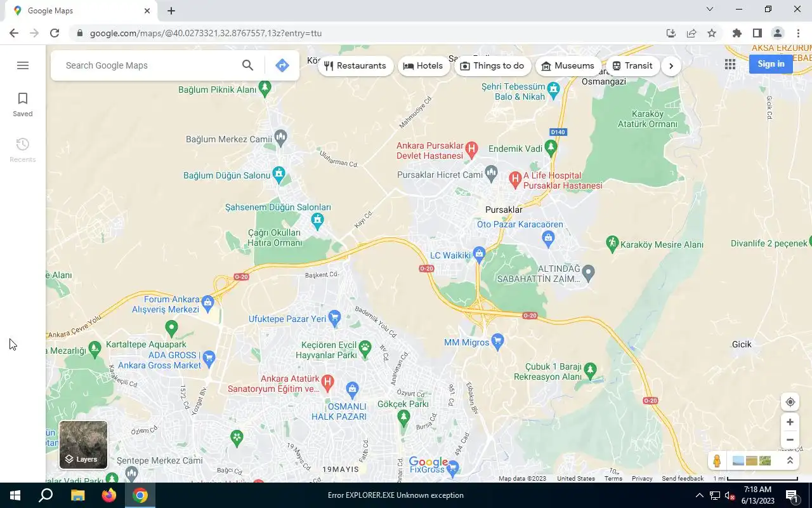Click the Sign in button
The height and width of the screenshot is (508, 812).
(771, 64)
